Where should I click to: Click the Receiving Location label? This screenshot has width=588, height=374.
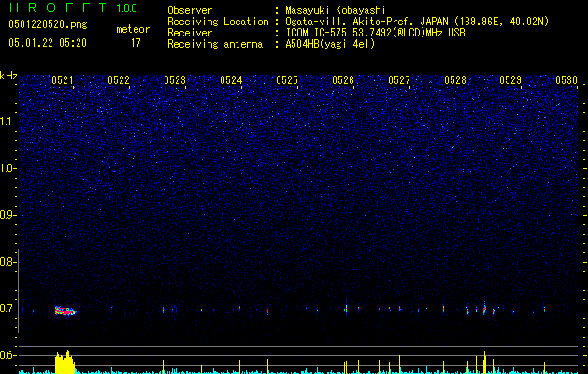(x=218, y=22)
